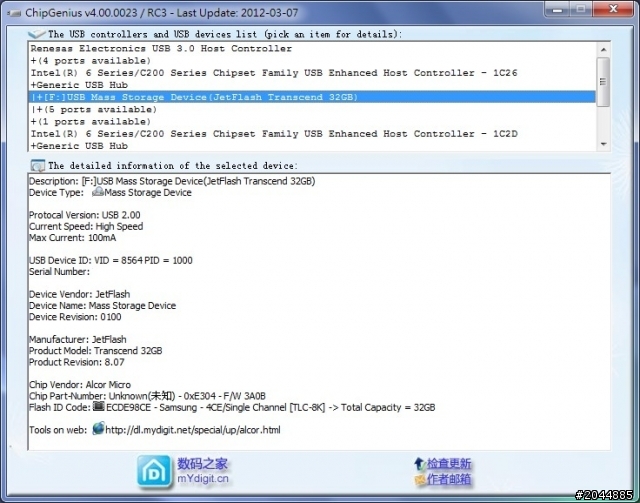Click the Mass Storage Device type icon

coord(98,192)
